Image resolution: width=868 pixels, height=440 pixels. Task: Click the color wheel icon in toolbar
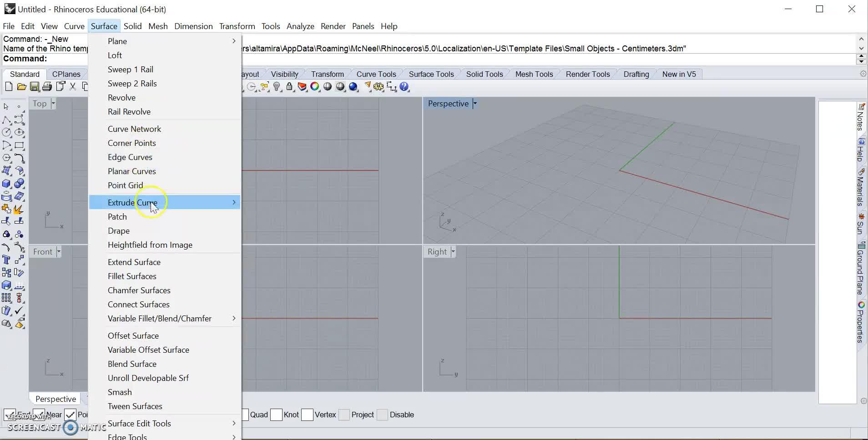(315, 87)
